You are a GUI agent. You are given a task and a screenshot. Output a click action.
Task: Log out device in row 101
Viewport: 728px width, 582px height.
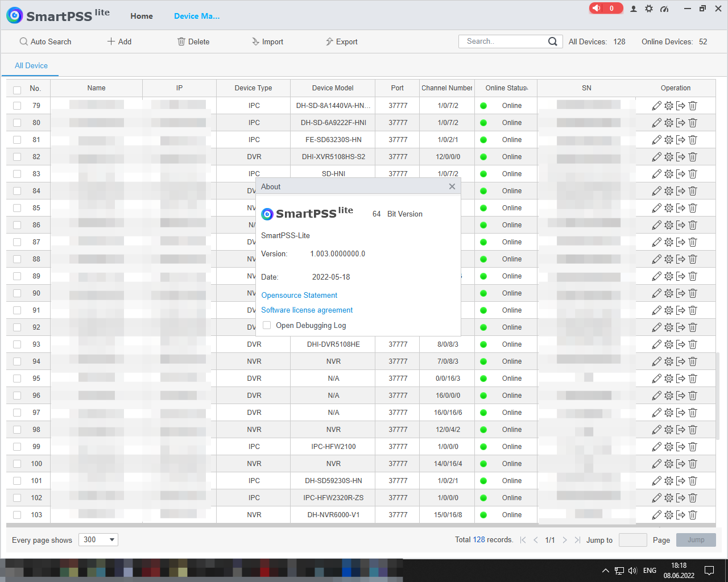pyautogui.click(x=681, y=481)
